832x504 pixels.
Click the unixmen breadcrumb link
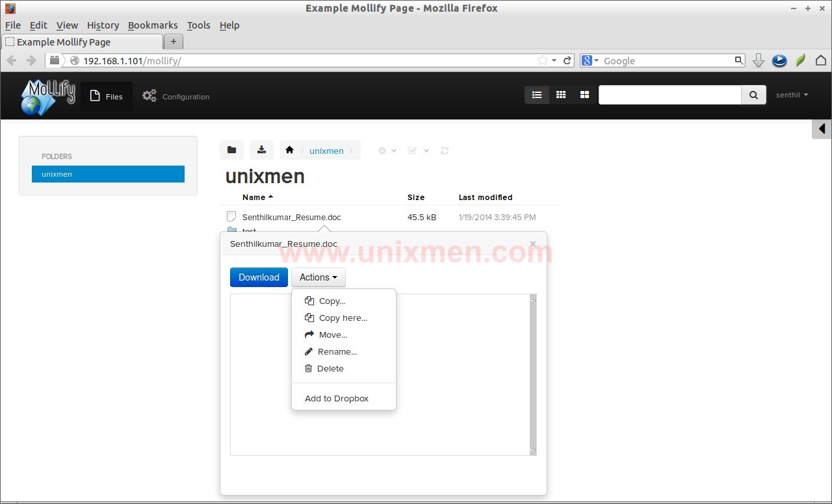click(326, 151)
